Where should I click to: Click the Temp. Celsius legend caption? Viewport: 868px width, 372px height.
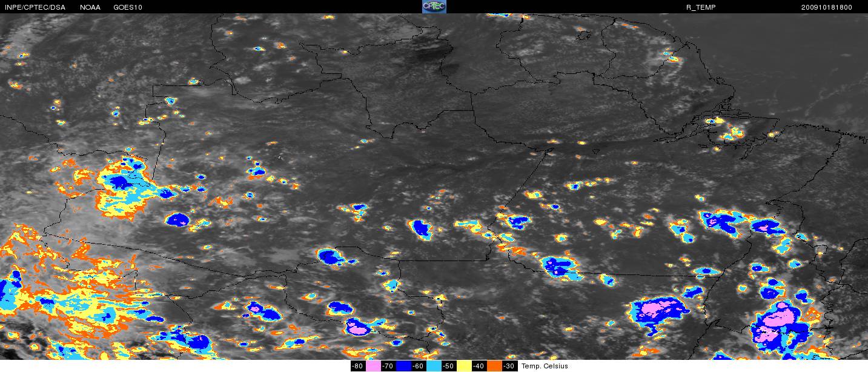coord(545,366)
